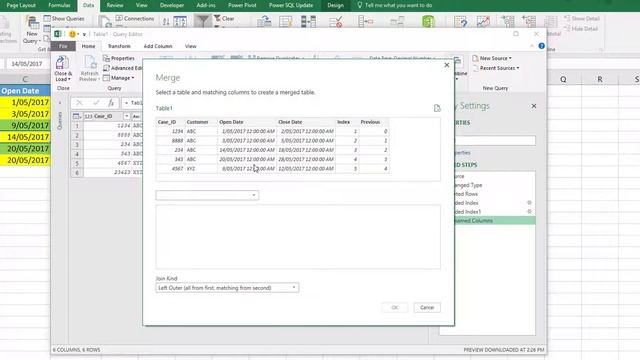Expand the Queries side pane arrow
The width and height of the screenshot is (640, 360).
pyautogui.click(x=60, y=103)
